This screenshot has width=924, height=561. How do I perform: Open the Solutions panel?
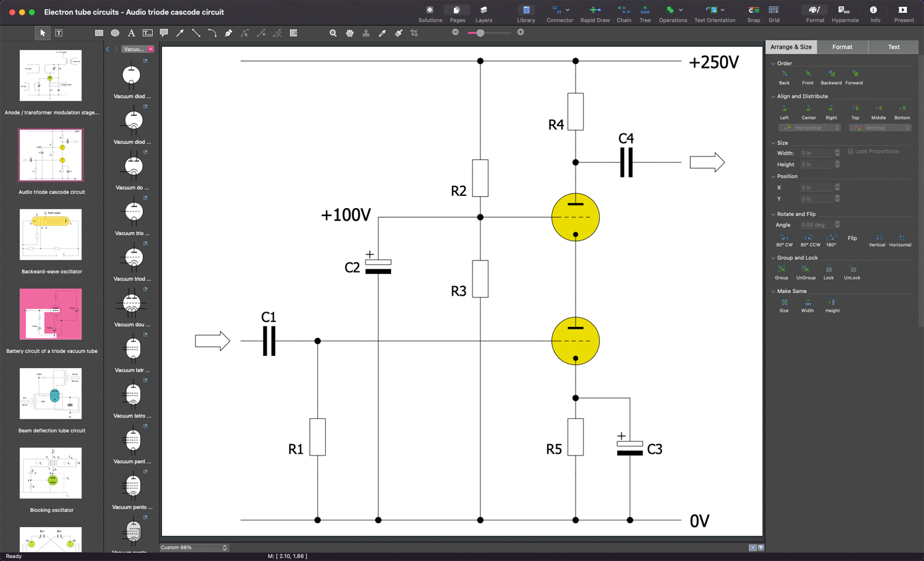click(430, 14)
